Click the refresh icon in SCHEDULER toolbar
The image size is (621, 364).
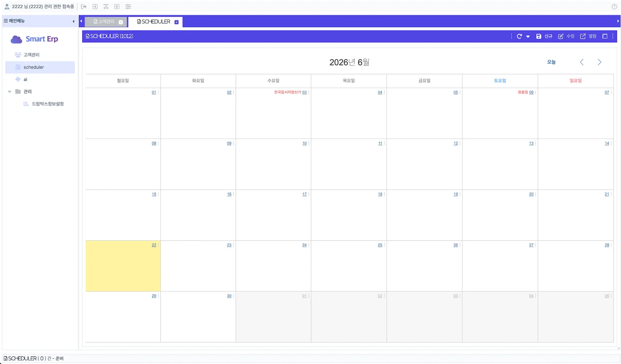pyautogui.click(x=519, y=36)
